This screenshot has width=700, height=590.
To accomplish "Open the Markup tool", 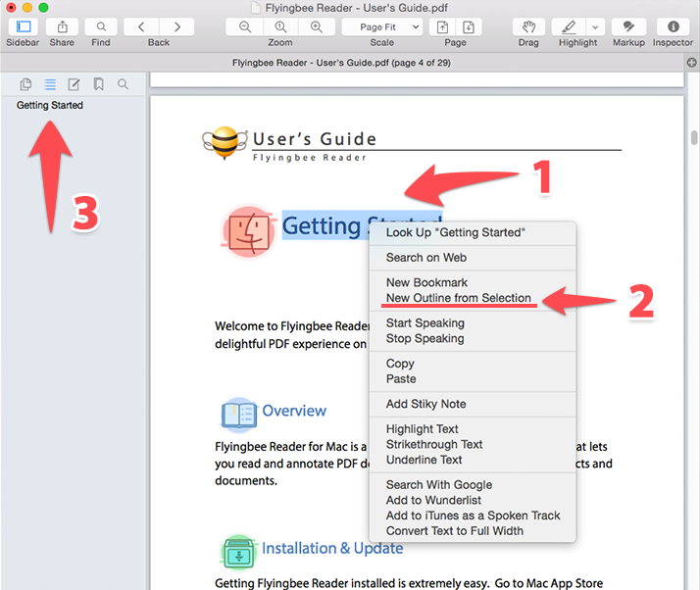I will pos(628,27).
